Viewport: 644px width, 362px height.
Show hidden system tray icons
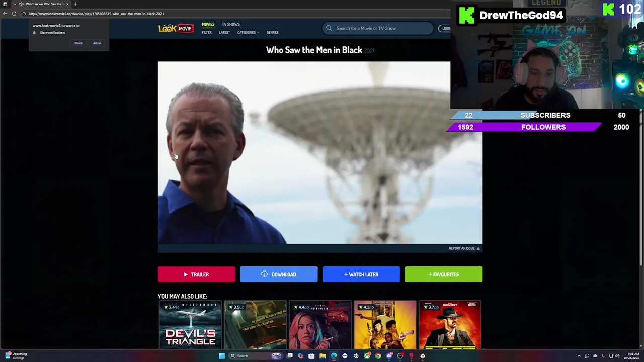coord(579,356)
